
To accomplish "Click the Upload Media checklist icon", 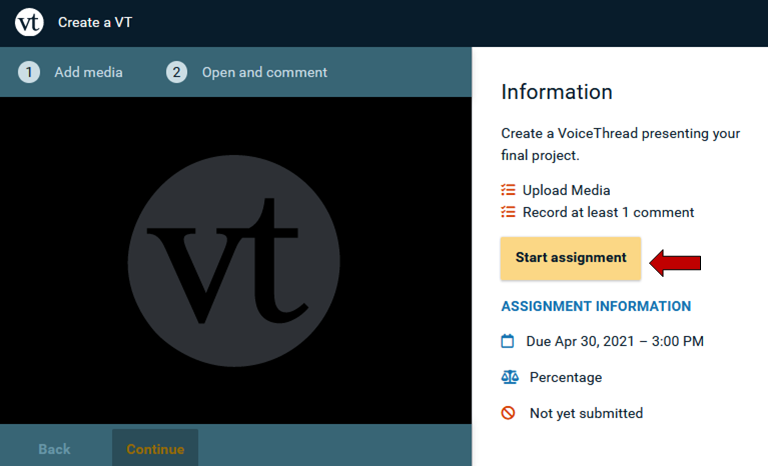I will click(508, 190).
